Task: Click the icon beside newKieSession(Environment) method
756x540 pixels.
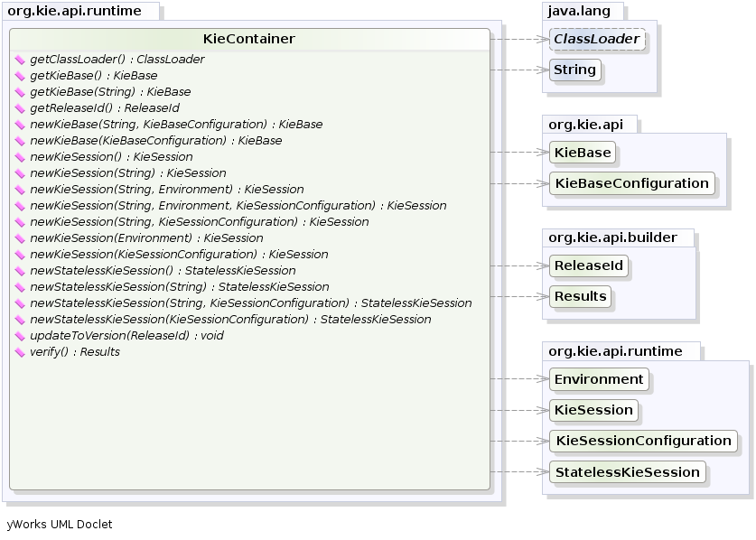Action: click(x=22, y=237)
